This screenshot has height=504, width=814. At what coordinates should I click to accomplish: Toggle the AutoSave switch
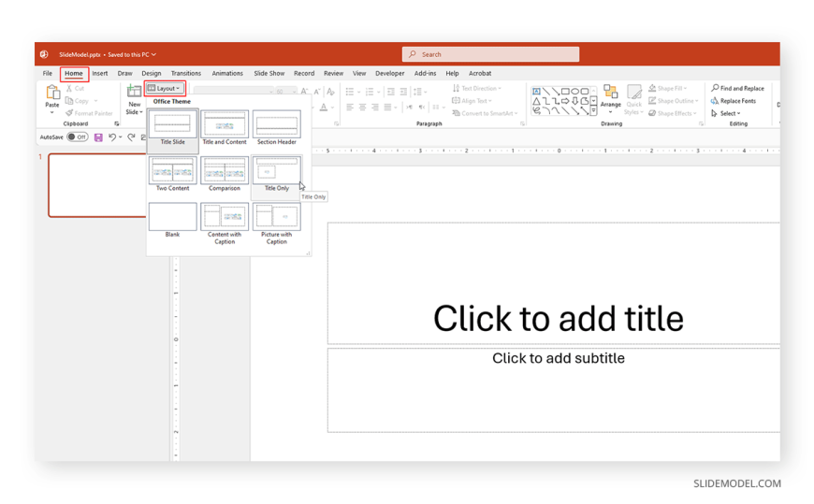pyautogui.click(x=78, y=137)
